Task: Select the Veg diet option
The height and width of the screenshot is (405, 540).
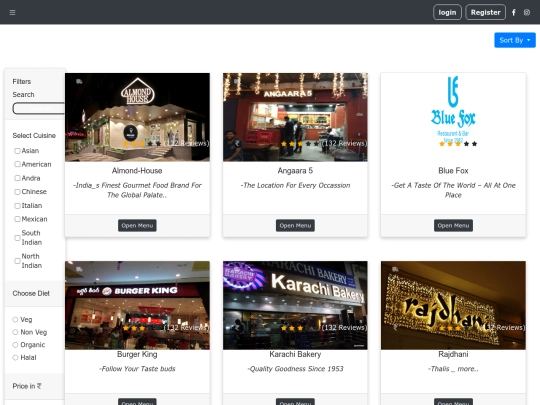Action: (15, 320)
